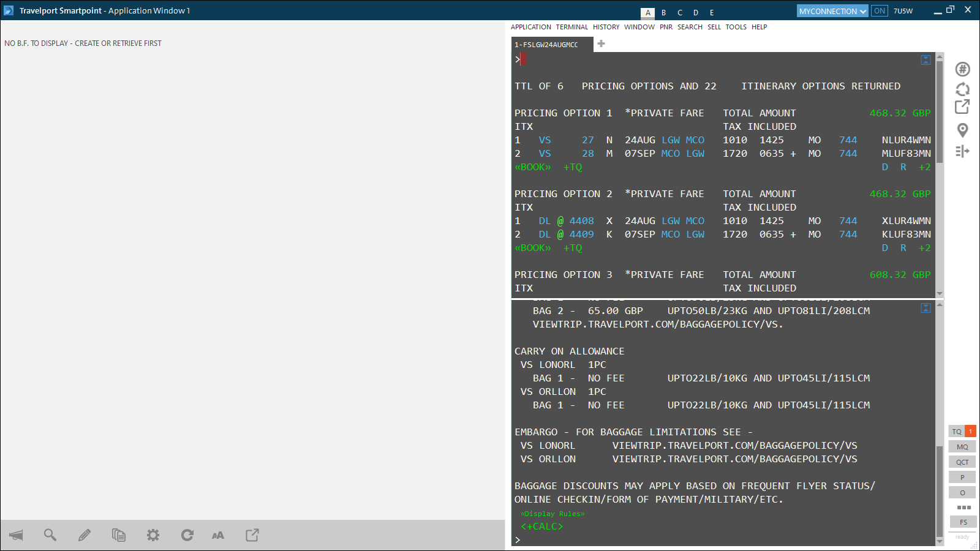Click the refresh arrow in bottom toolbar
This screenshot has width=980, height=551.
[x=187, y=535]
